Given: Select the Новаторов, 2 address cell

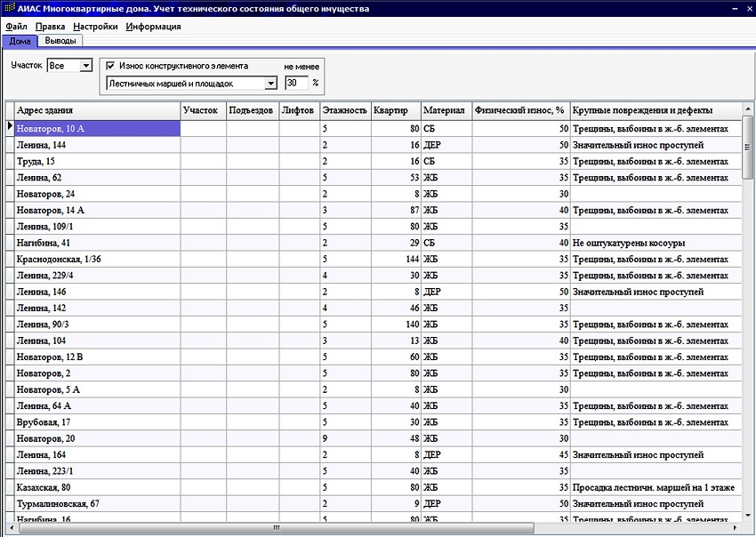Looking at the screenshot, I should (98, 373).
